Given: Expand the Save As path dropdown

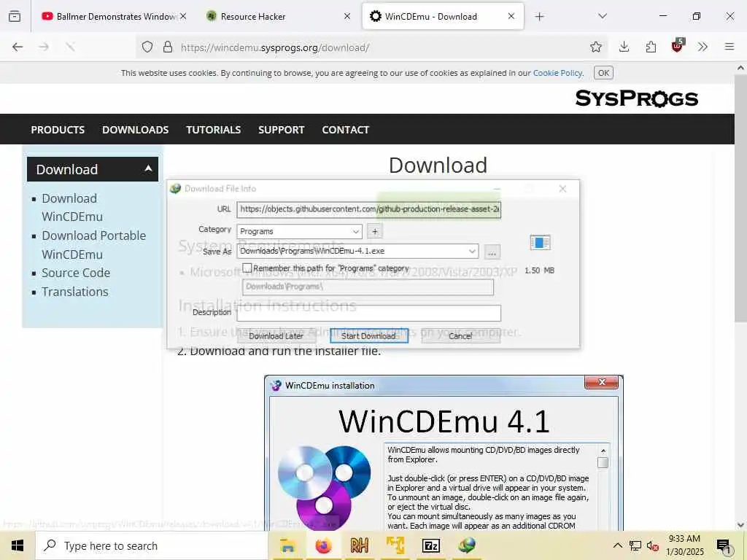Looking at the screenshot, I should (472, 251).
